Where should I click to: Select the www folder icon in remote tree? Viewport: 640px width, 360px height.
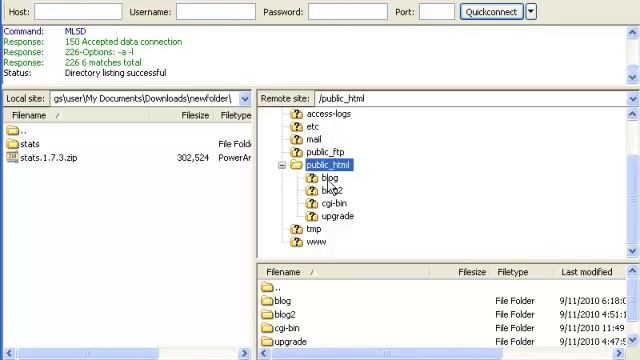[x=297, y=242]
